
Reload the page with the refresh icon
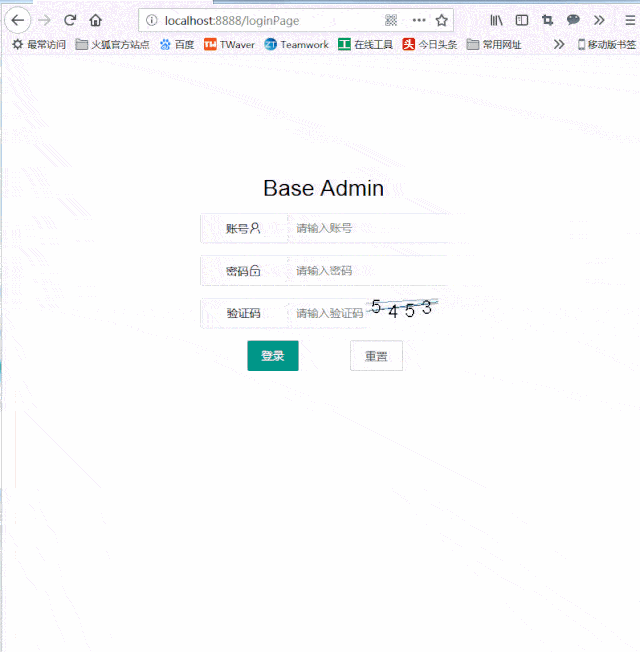point(70,20)
